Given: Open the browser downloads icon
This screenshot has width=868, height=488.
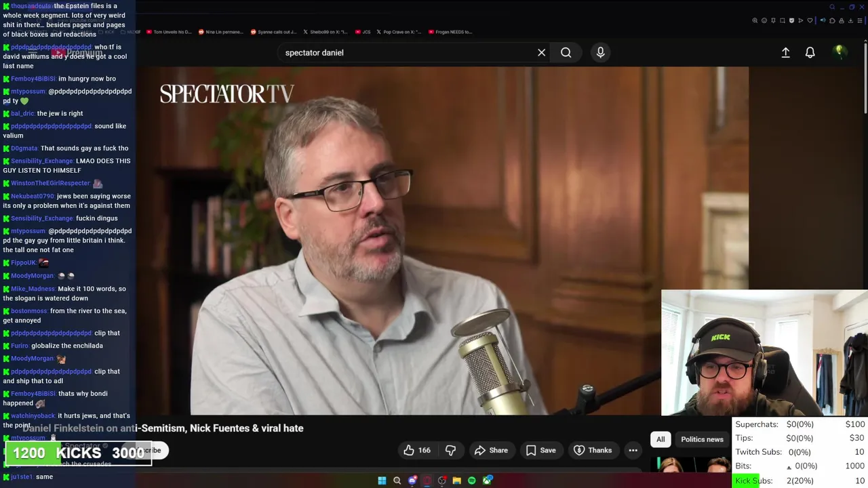Looking at the screenshot, I should 850,20.
